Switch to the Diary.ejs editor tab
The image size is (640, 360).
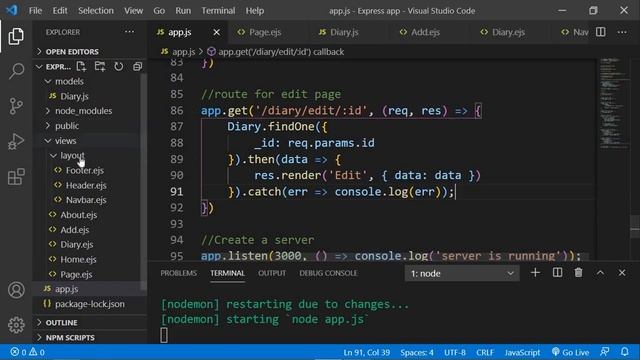tap(508, 32)
